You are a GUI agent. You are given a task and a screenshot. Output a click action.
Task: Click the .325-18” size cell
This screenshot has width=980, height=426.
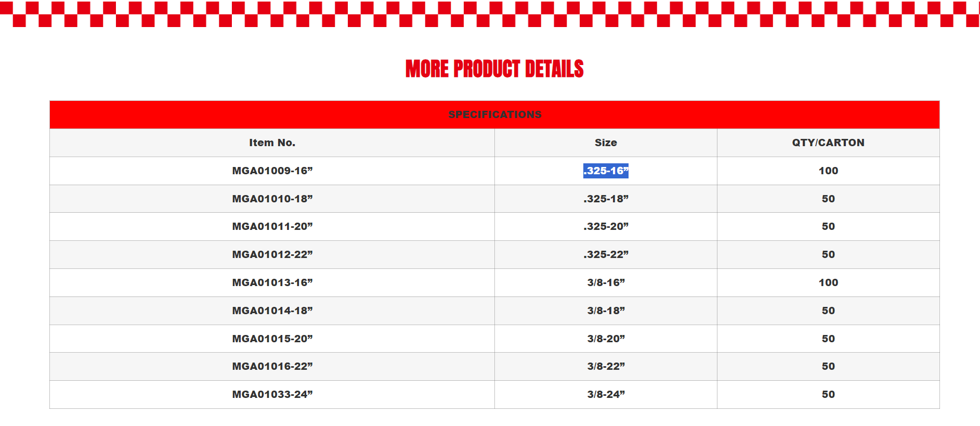tap(606, 199)
